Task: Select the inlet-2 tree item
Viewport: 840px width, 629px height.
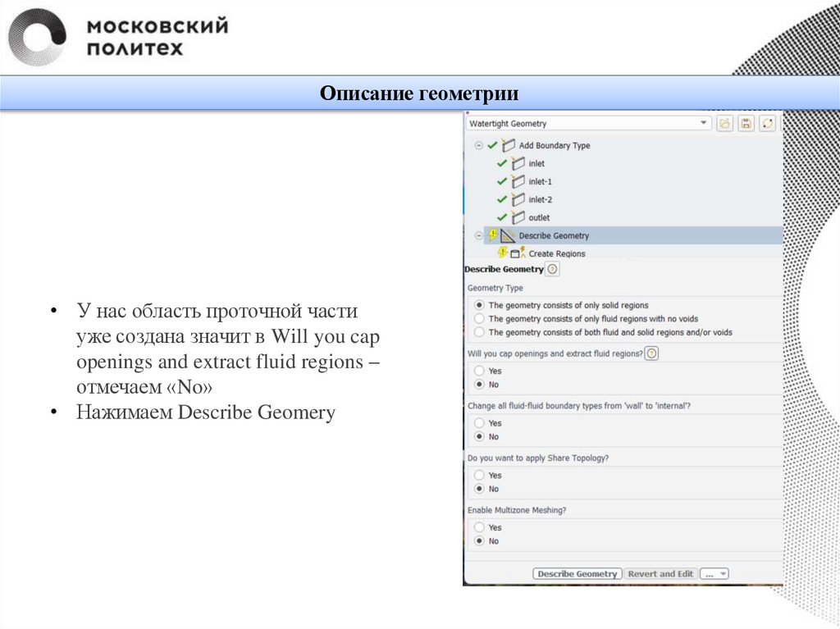Action: point(540,199)
